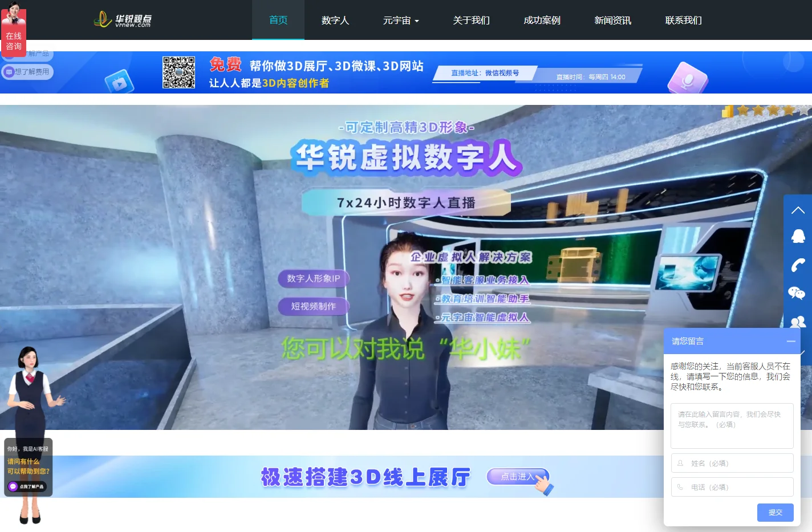Click the 直播时间: 每周四 14:00 label
Image resolution: width=812 pixels, height=532 pixels.
click(591, 77)
